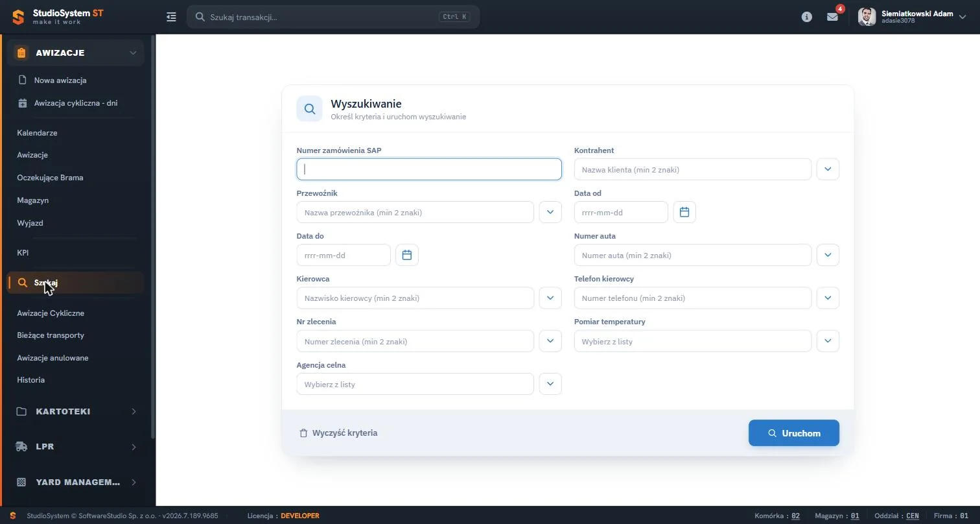Click the search transactions field
This screenshot has width=980, height=524.
tap(333, 17)
